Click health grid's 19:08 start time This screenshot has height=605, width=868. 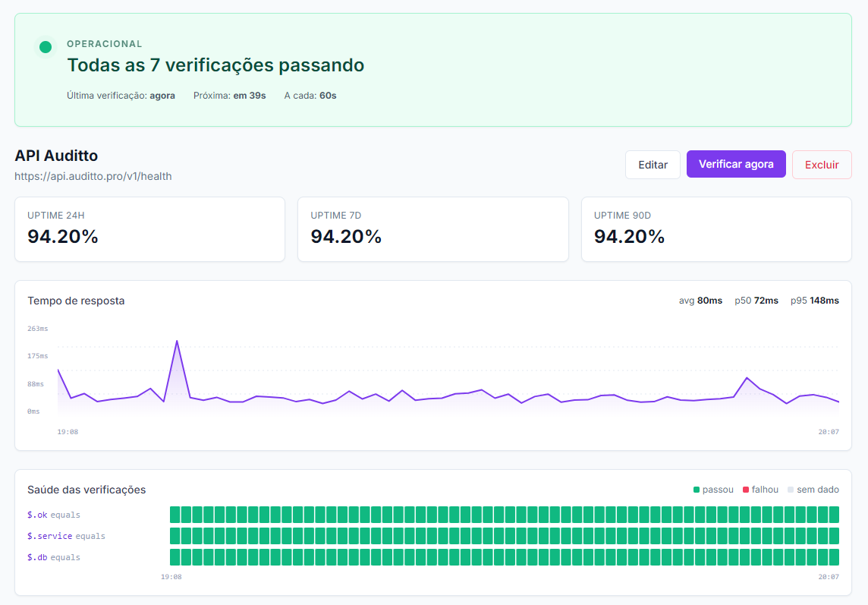point(171,577)
